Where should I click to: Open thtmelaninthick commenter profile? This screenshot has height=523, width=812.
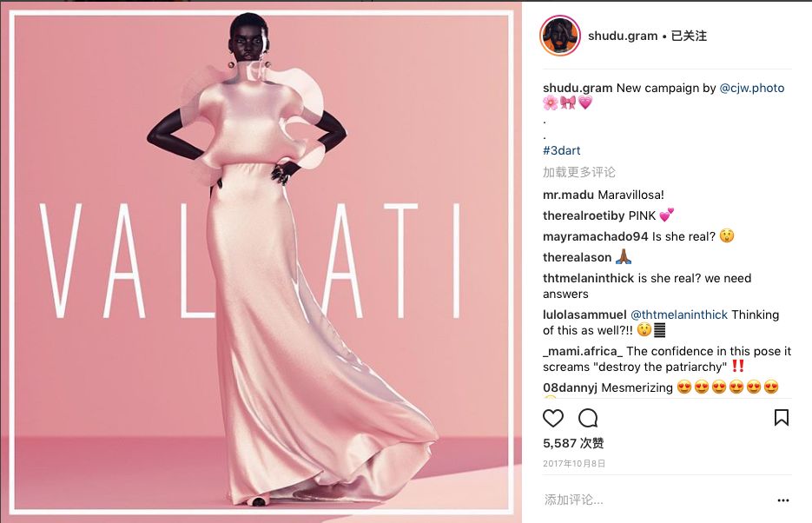click(588, 278)
